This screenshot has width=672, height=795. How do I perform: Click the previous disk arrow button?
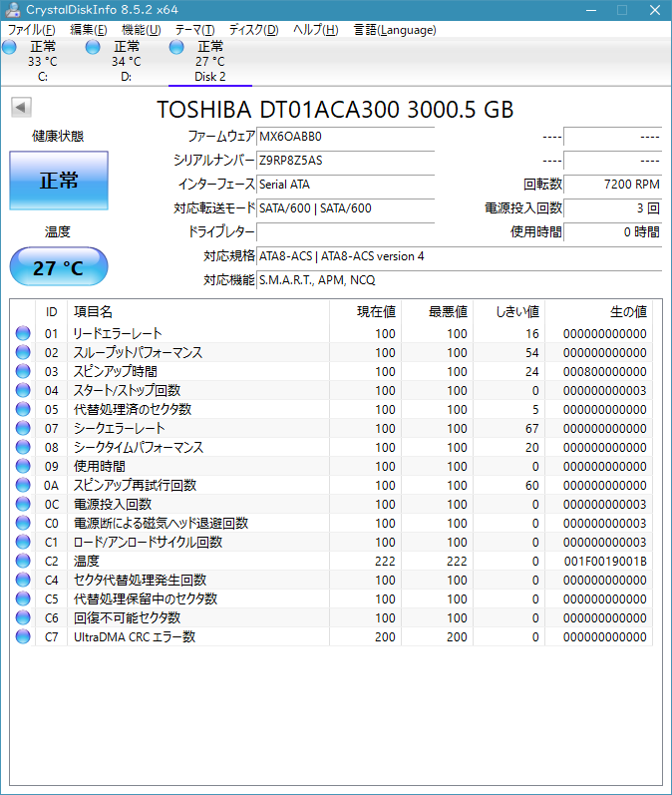21,107
